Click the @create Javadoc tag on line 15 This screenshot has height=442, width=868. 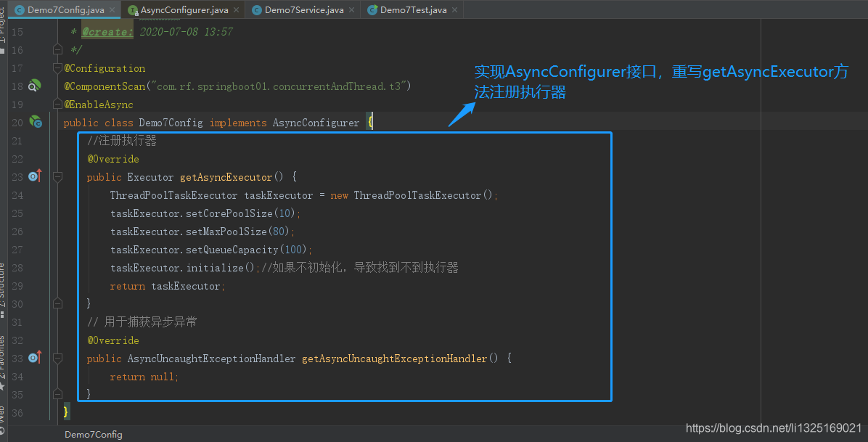click(x=107, y=32)
